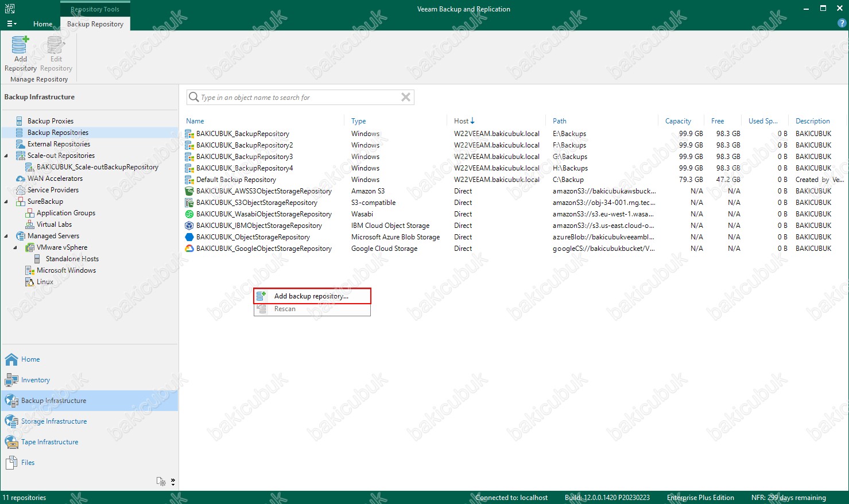Open the help question mark icon
Image resolution: width=849 pixels, height=504 pixels.
point(842,24)
